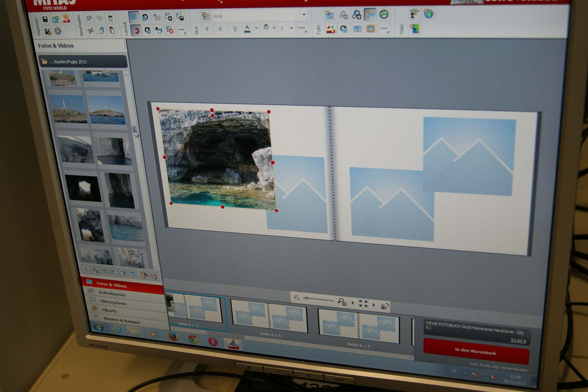588x392 pixels.
Task: Click the globe icon in the Web group
Action: [428, 14]
